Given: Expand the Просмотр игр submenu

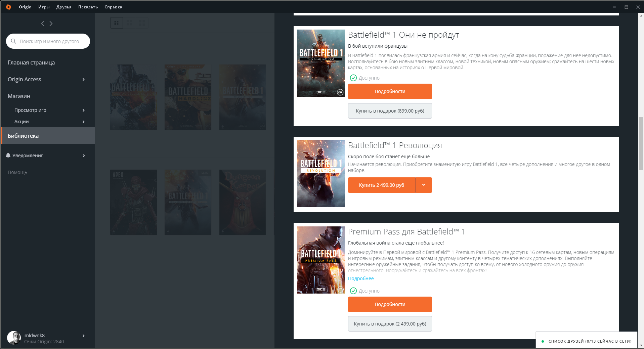Looking at the screenshot, I should [84, 110].
